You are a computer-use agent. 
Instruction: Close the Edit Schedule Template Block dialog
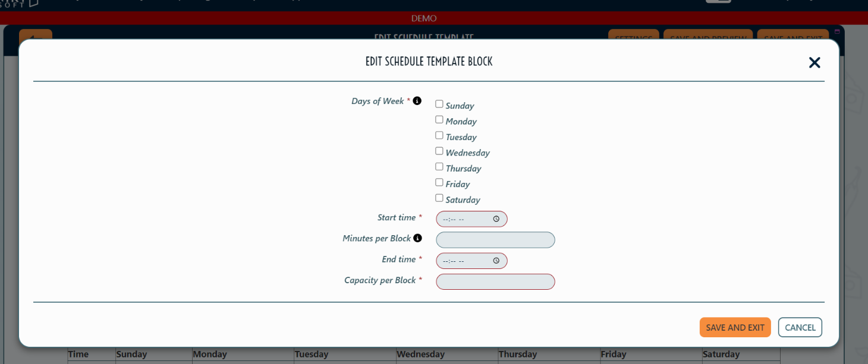point(814,62)
